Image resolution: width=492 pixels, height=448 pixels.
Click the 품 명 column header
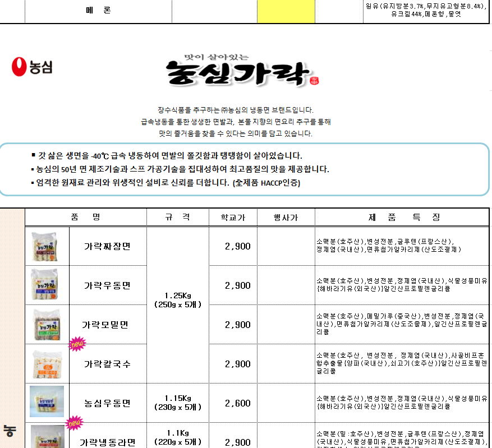(86, 217)
